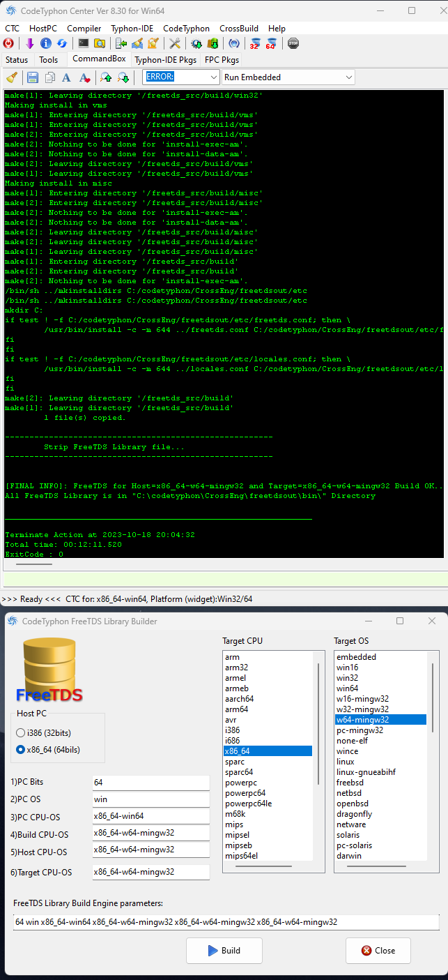Click the Build Engine parameters field
The image size is (448, 980).
pos(226,922)
